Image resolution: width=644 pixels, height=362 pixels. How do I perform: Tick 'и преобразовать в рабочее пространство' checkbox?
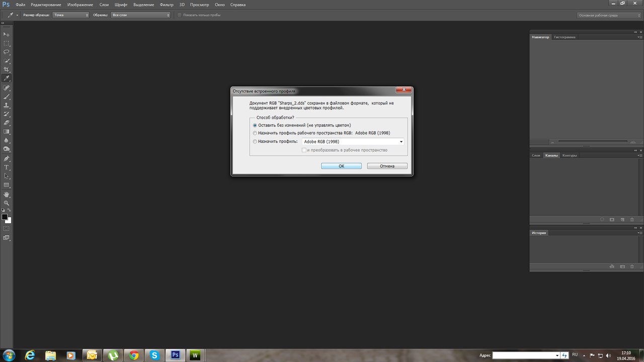click(304, 150)
